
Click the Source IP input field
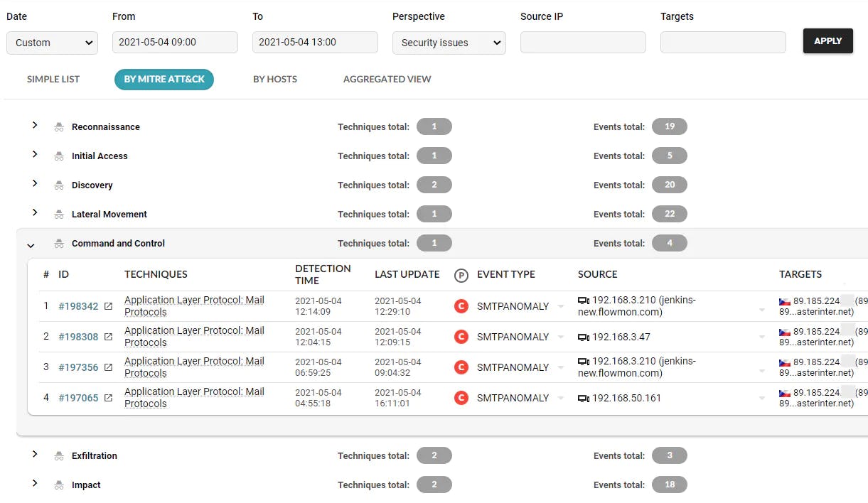(582, 43)
